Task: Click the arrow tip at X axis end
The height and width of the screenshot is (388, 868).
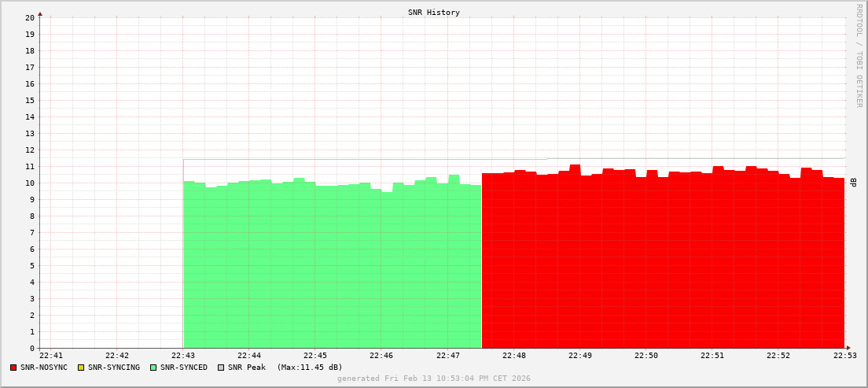Action: 848,348
